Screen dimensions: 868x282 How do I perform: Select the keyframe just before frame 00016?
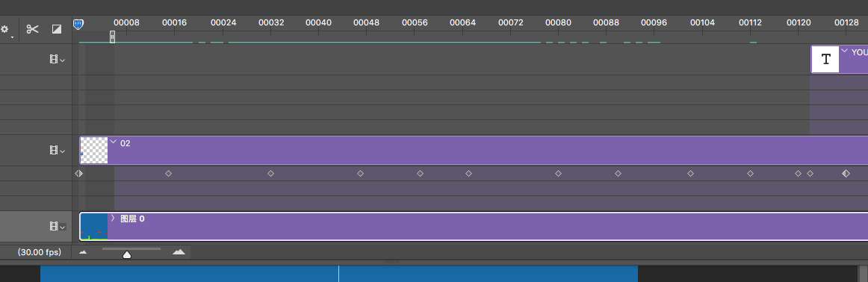coord(168,173)
